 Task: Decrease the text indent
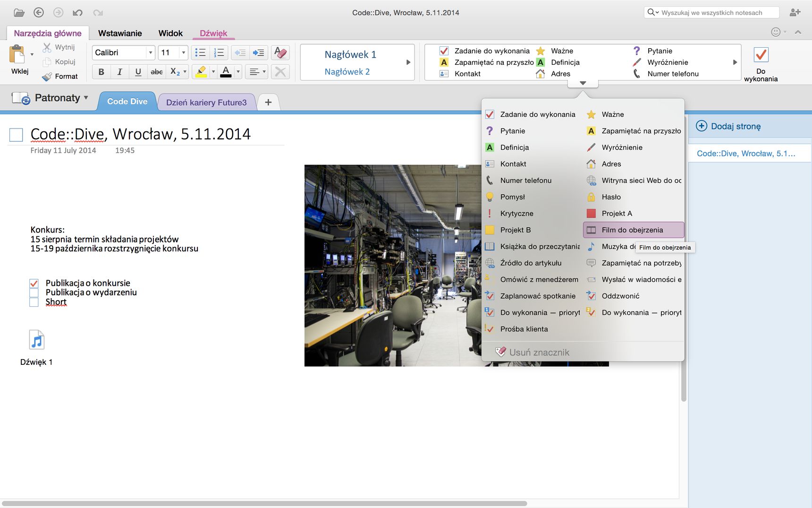pos(240,52)
